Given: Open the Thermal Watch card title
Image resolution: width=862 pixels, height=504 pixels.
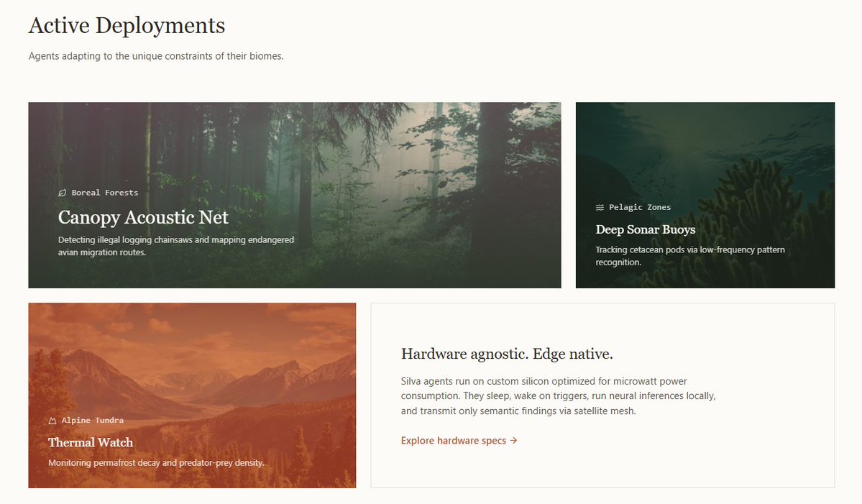Looking at the screenshot, I should coord(91,442).
